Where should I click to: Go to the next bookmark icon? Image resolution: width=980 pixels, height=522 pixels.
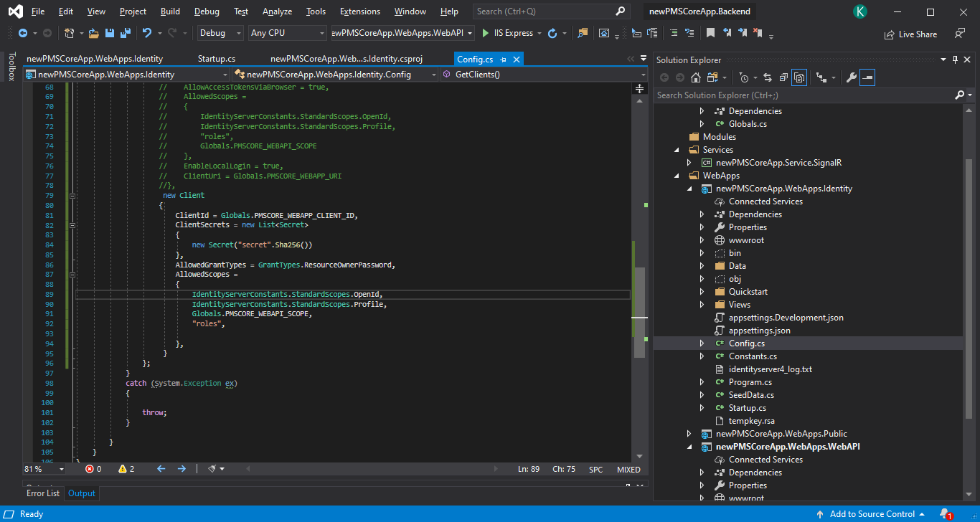point(742,33)
